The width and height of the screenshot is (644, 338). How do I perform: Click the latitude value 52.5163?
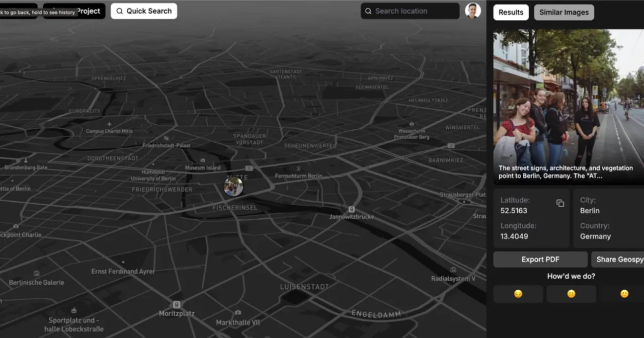tap(513, 210)
